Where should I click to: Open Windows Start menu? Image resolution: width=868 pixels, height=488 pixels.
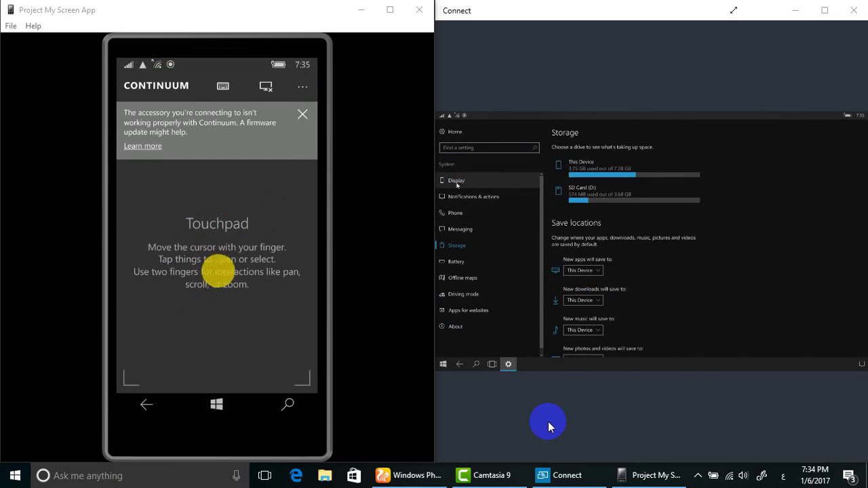pos(15,475)
